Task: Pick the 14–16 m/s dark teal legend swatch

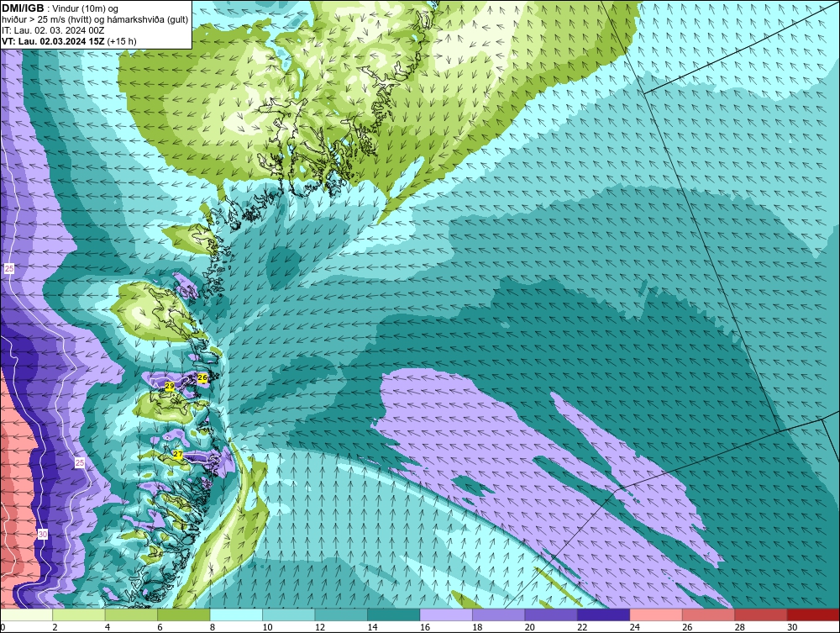Action: (394, 615)
